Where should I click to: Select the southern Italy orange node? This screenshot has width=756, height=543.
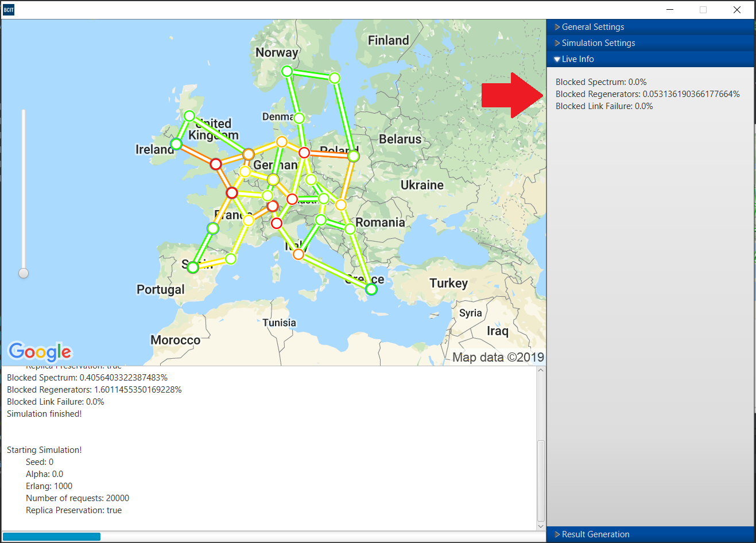click(298, 254)
